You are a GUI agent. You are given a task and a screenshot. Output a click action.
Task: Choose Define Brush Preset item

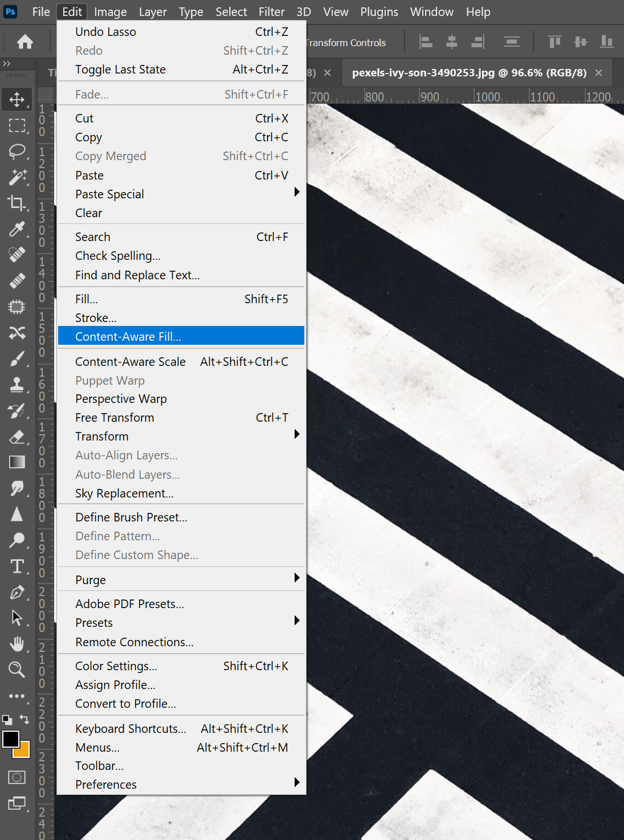click(181, 517)
